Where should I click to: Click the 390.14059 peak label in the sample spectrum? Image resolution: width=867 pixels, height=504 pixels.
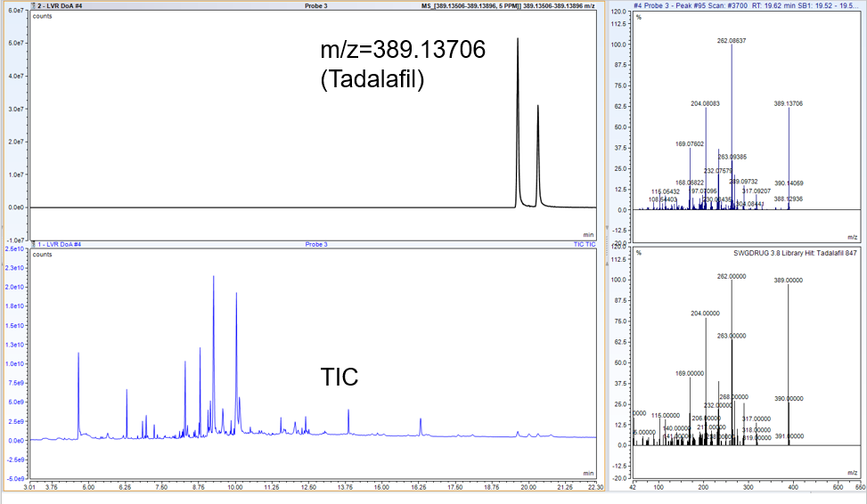789,183
